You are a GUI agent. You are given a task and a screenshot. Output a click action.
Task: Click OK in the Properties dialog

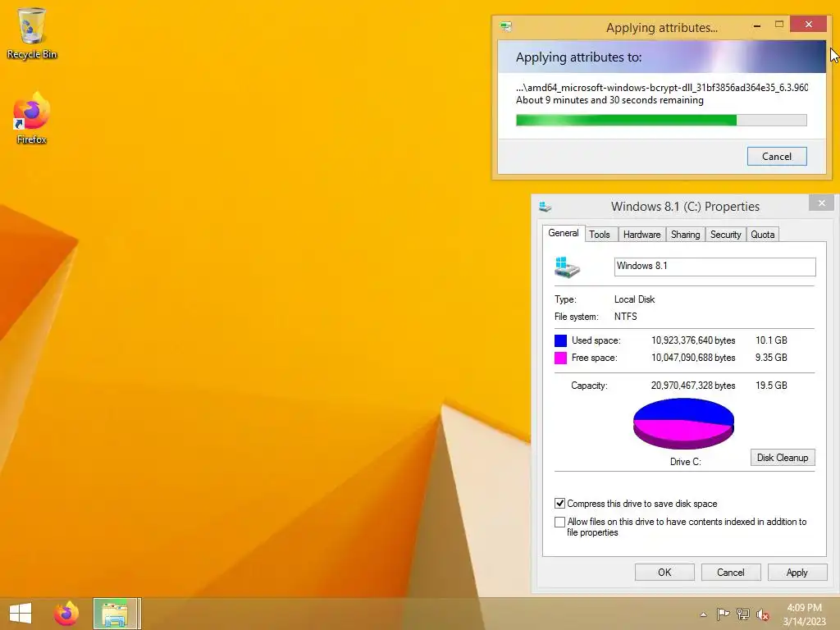664,572
